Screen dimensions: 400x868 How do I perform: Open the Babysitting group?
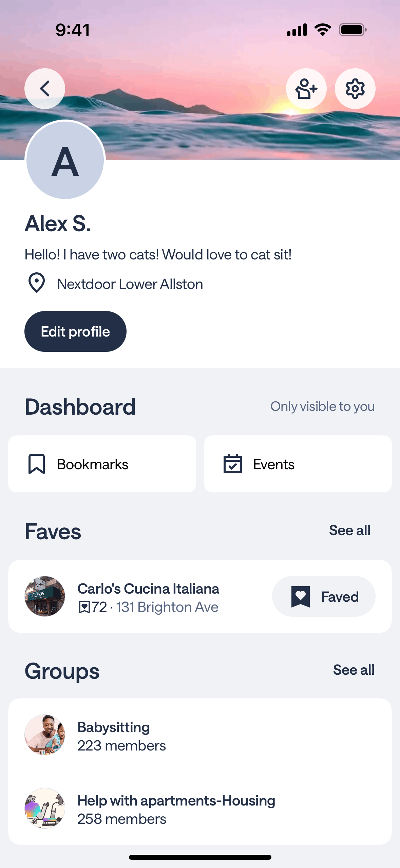tap(113, 727)
